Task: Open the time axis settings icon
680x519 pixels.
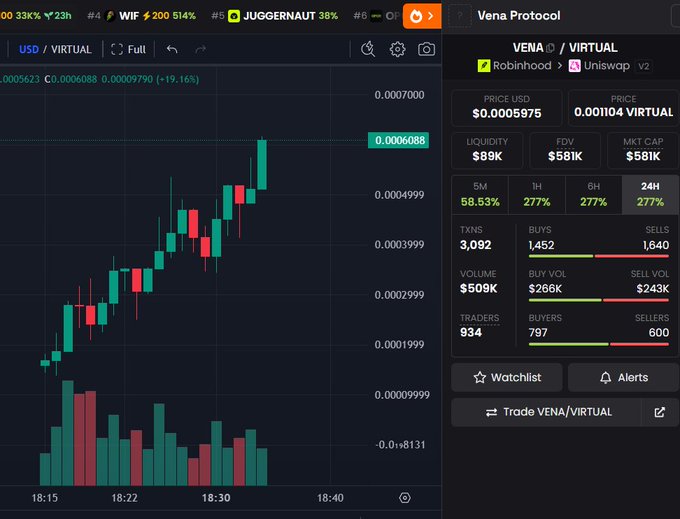Action: pyautogui.click(x=405, y=498)
